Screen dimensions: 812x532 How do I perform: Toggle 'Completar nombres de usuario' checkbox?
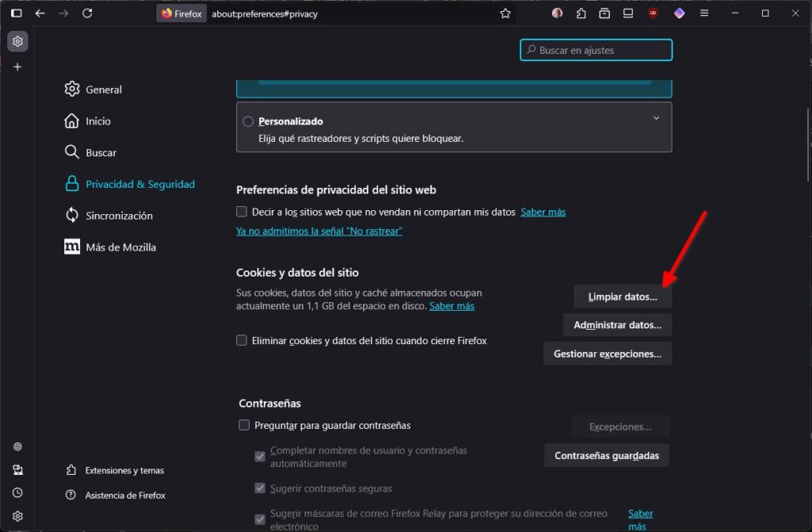260,457
